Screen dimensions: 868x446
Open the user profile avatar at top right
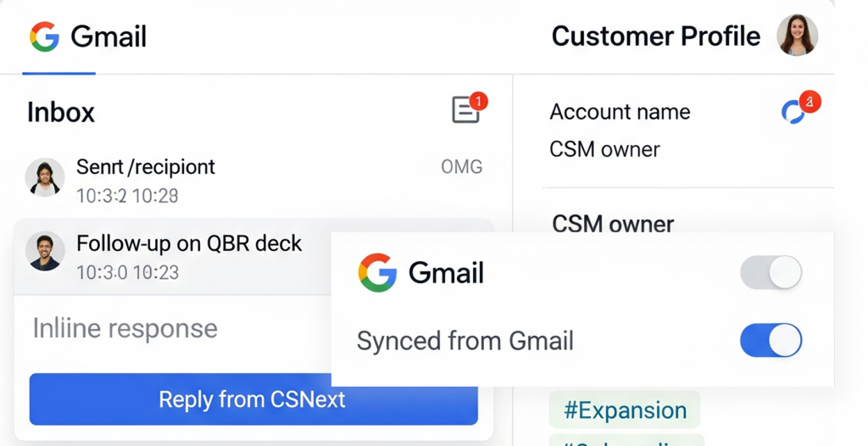click(797, 36)
